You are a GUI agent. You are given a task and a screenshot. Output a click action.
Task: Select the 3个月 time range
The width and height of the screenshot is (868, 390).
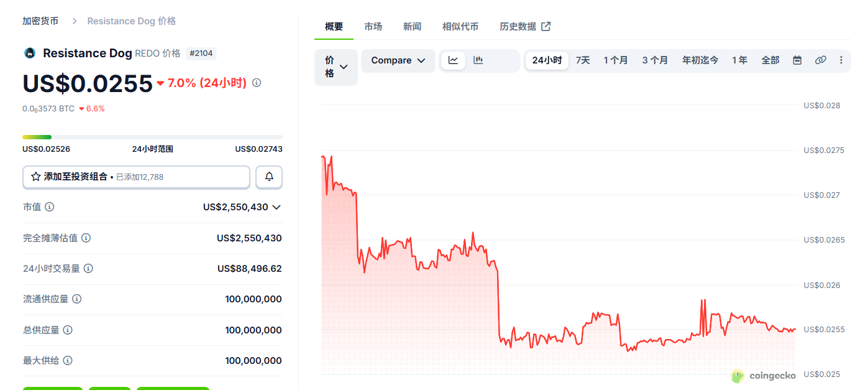pos(655,60)
